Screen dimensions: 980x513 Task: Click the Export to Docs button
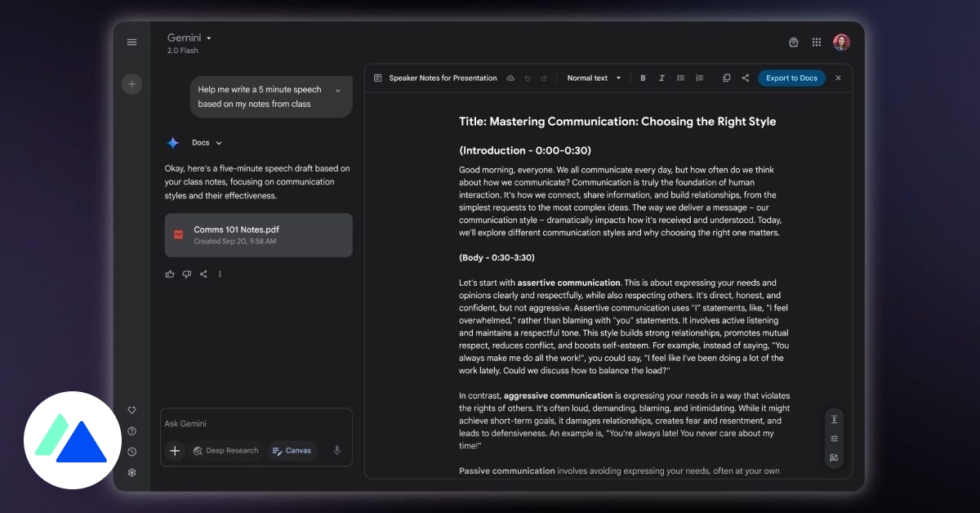(791, 78)
